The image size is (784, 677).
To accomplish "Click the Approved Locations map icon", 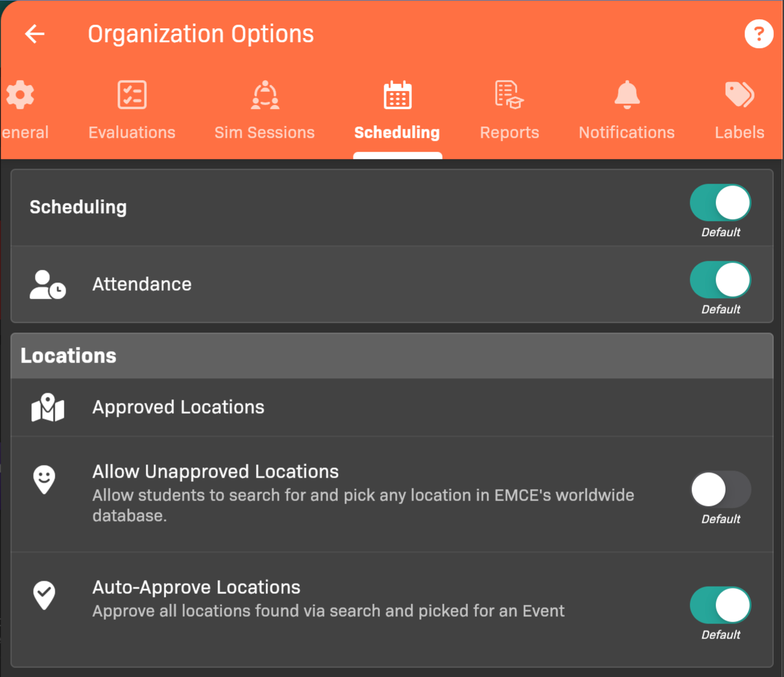I will pyautogui.click(x=48, y=408).
